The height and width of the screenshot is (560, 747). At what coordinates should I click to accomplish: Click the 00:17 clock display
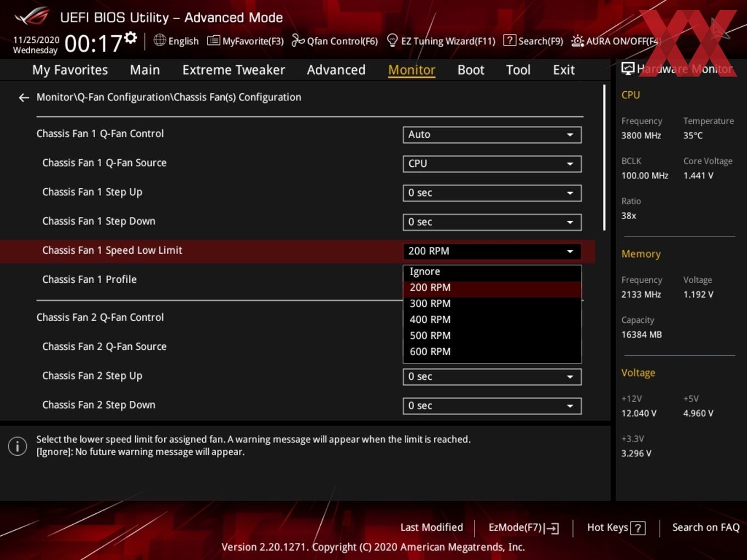tap(93, 43)
